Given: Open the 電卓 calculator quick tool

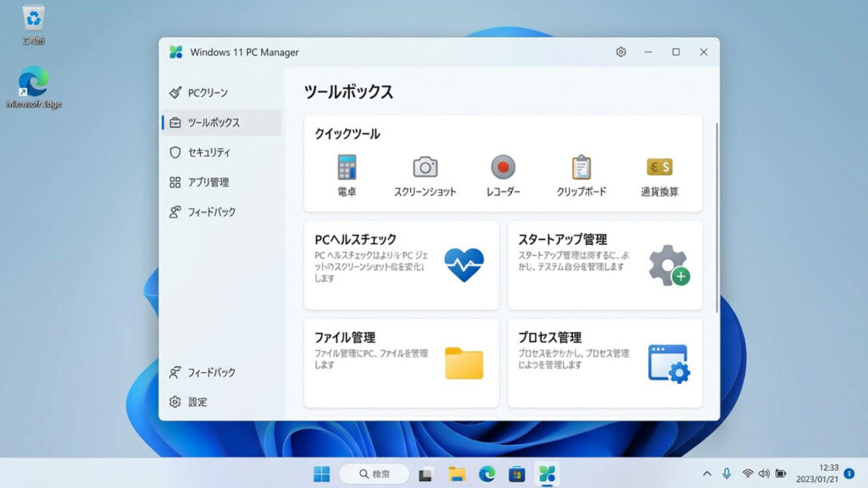Looking at the screenshot, I should pos(346,175).
